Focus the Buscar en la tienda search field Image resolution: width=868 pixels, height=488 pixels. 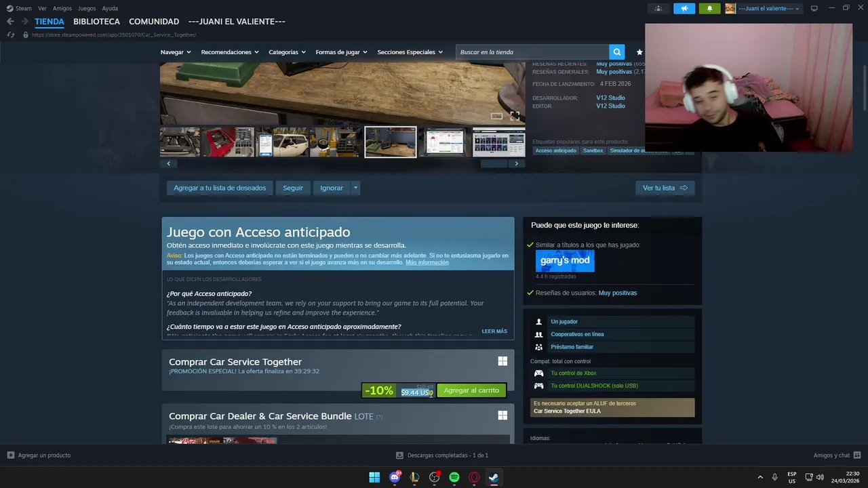click(x=532, y=52)
